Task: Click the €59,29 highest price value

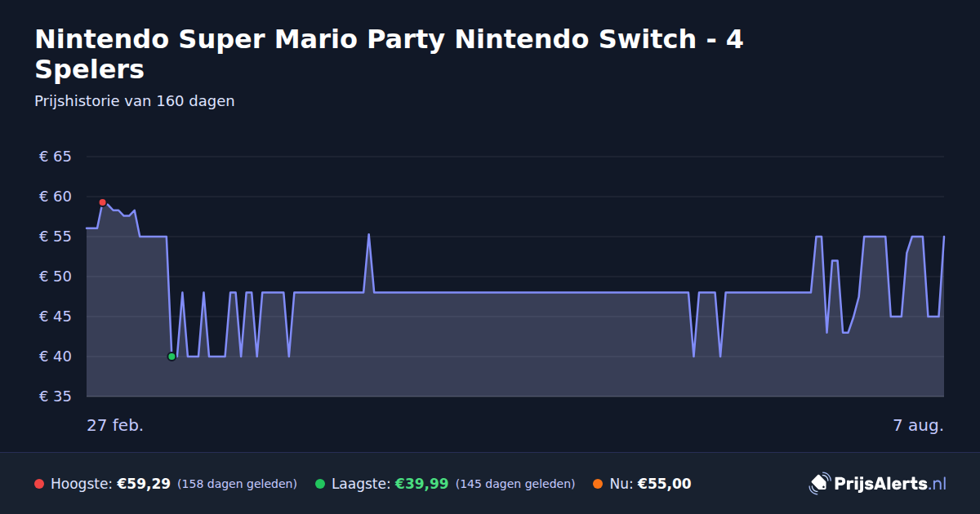Action: (144, 484)
